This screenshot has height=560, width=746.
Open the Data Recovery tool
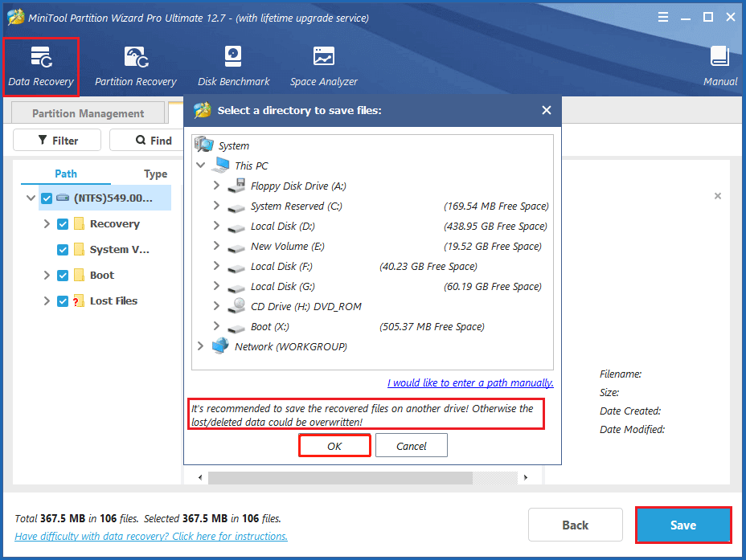coord(40,66)
